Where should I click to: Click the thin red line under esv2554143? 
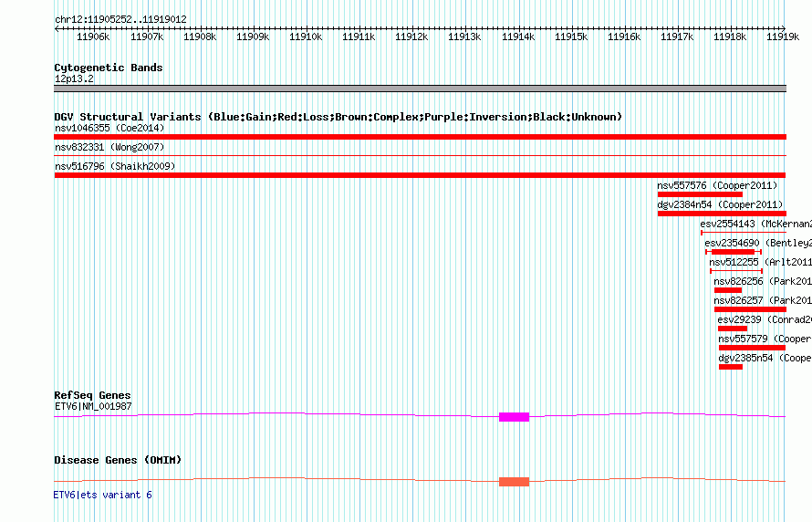744,233
